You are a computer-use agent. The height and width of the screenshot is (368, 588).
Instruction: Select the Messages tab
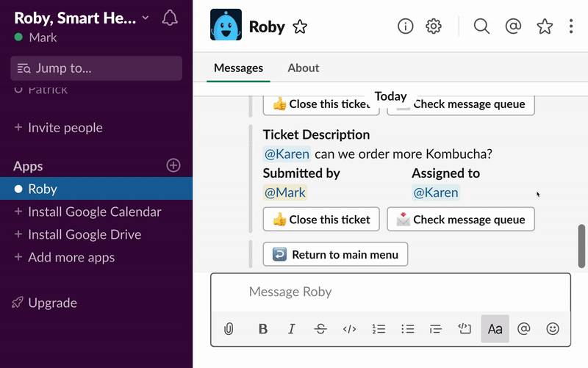click(238, 68)
